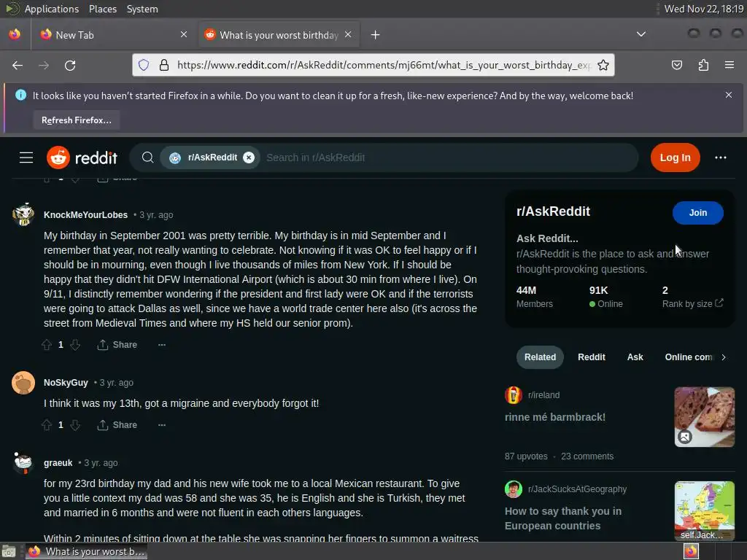
Task: Open Firefox extensions puzzle icon
Action: coord(703,65)
